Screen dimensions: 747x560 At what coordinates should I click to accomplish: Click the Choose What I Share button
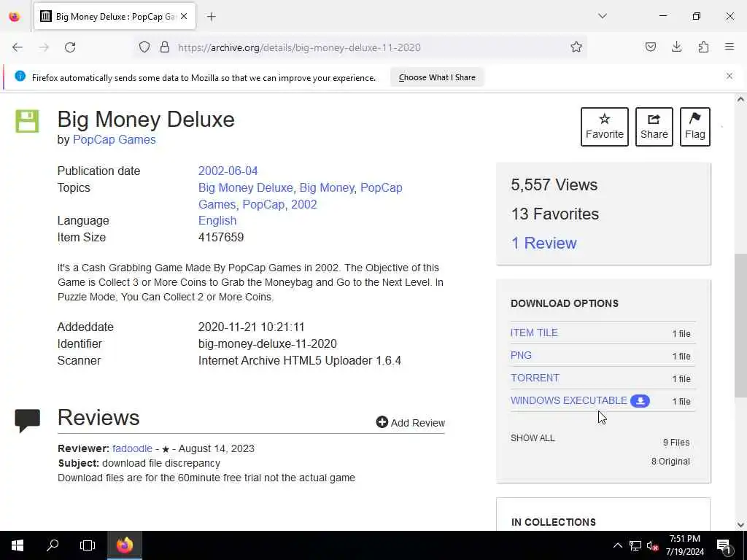tap(437, 77)
